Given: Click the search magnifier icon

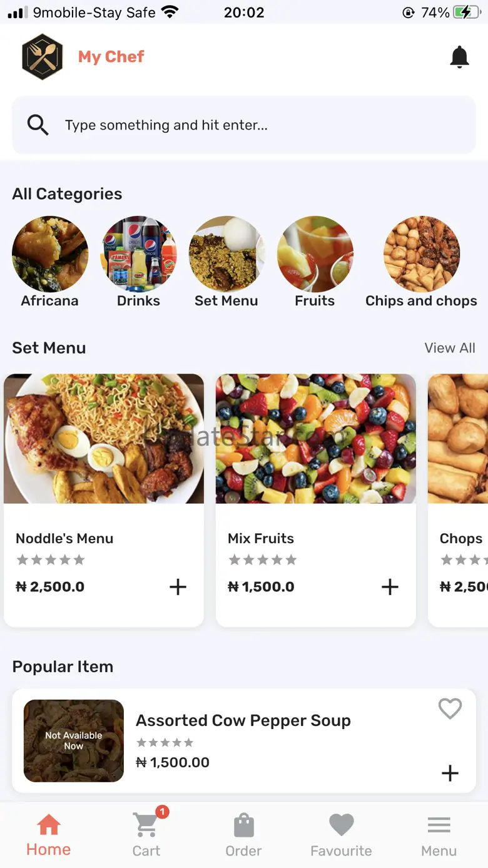Looking at the screenshot, I should coord(38,125).
